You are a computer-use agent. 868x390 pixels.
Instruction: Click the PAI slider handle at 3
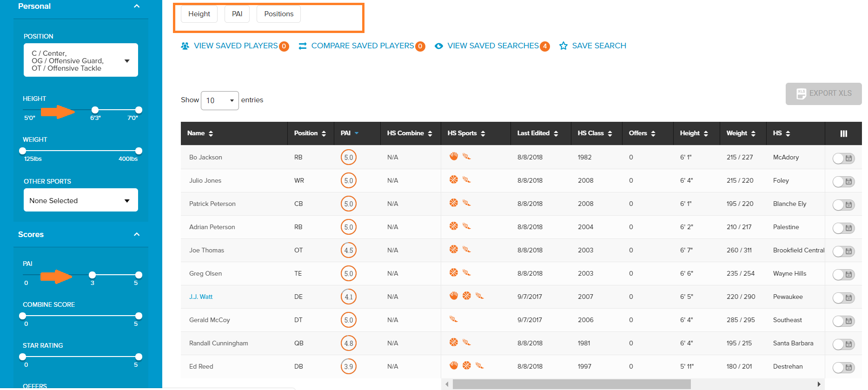93,275
